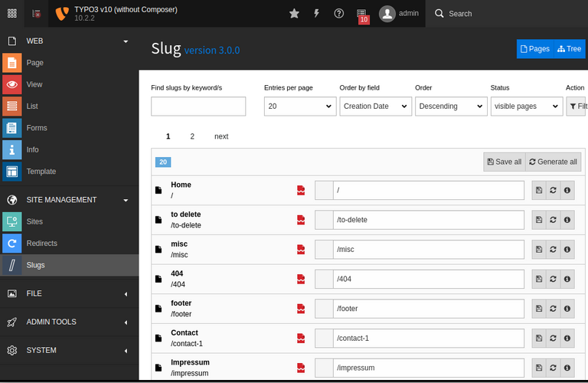Open the Entries per page dropdown
Image resolution: width=588 pixels, height=383 pixels.
(299, 106)
